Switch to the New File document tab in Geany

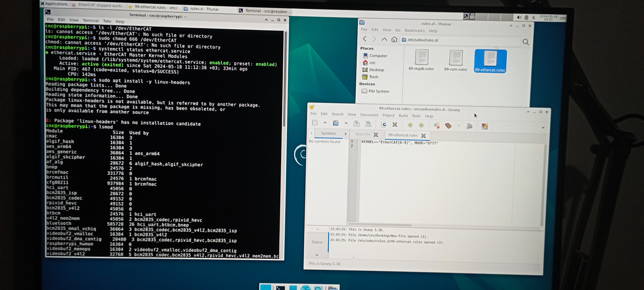click(x=362, y=134)
